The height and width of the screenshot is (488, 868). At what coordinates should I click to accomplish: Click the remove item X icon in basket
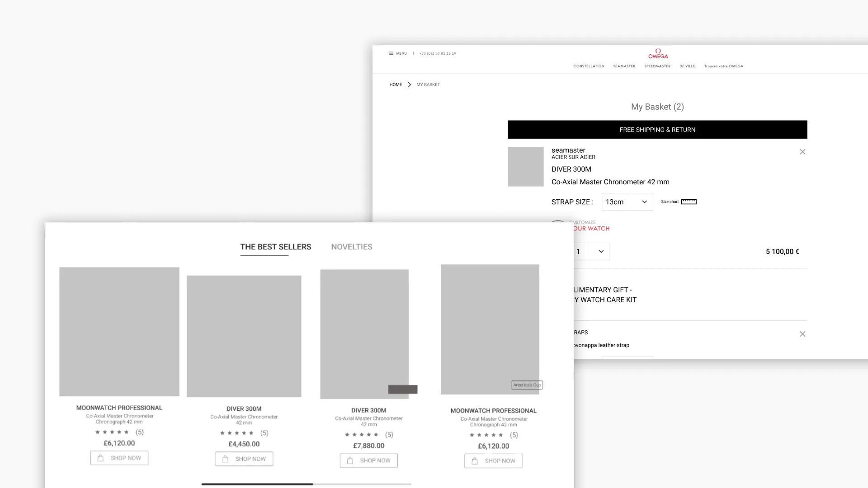(x=802, y=151)
